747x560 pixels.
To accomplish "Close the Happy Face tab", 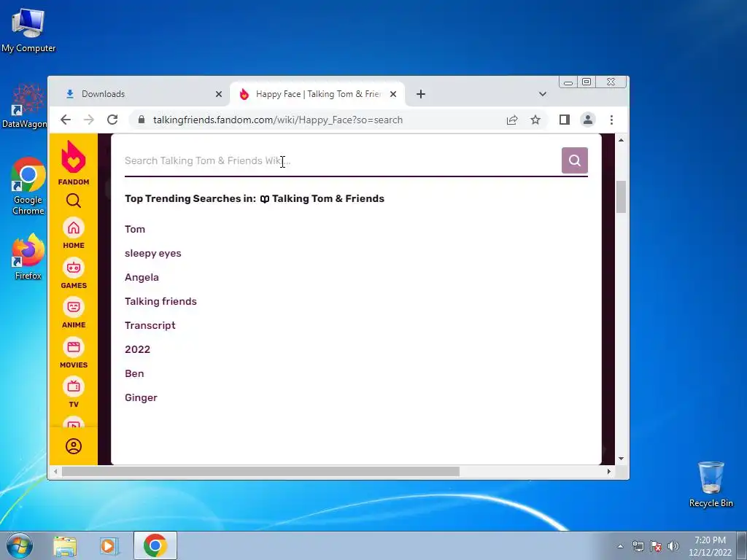I will (393, 94).
